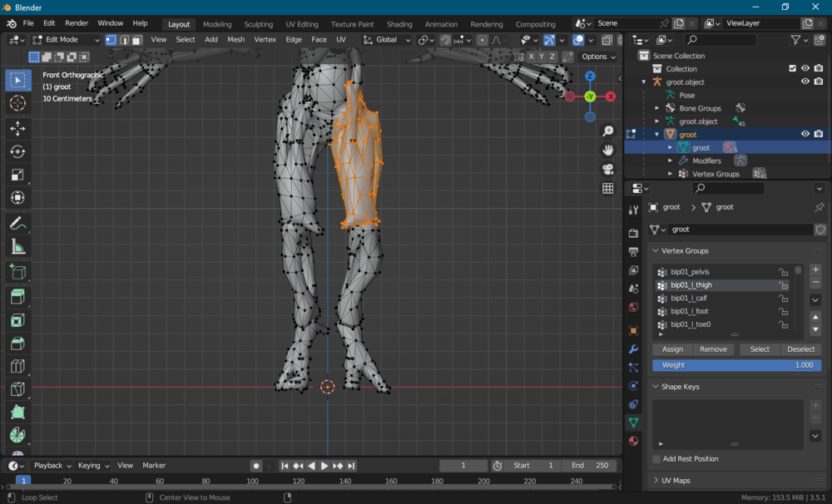This screenshot has width=832, height=504.
Task: Select the Scale tool
Action: click(17, 175)
